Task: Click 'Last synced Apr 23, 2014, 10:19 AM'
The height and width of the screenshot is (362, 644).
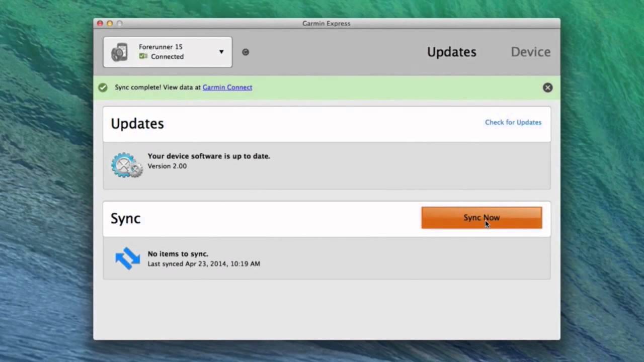Action: pos(204,263)
